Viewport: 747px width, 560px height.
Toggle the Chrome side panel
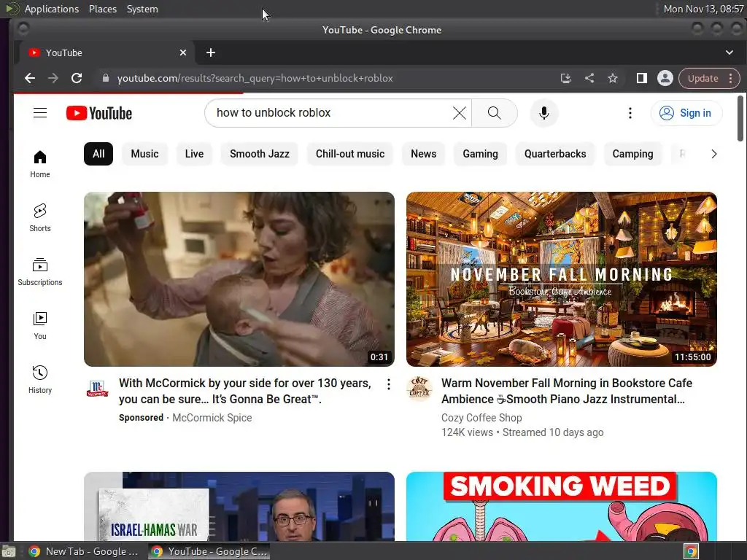(x=642, y=78)
